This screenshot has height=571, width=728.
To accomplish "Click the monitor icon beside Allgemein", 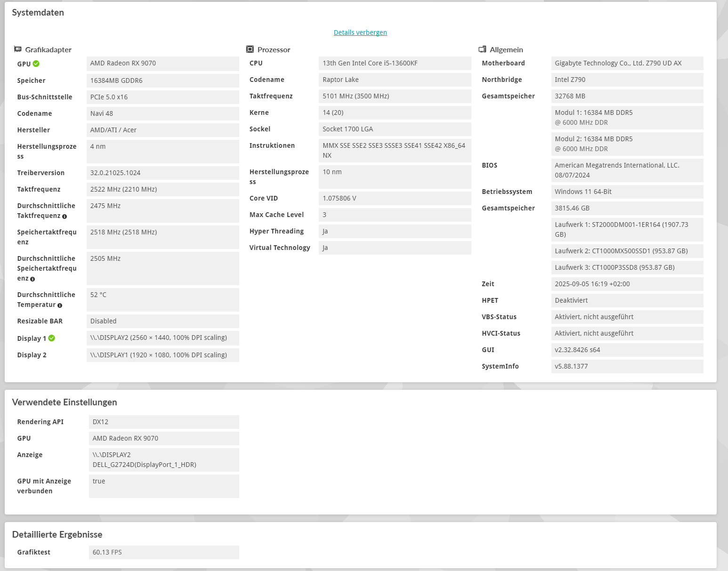I will pyautogui.click(x=482, y=49).
